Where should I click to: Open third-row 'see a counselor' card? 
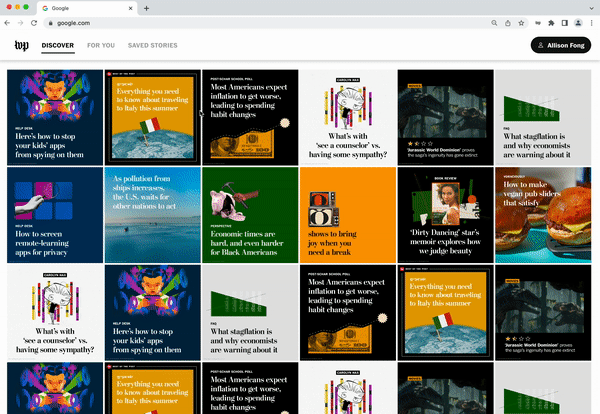click(x=55, y=313)
